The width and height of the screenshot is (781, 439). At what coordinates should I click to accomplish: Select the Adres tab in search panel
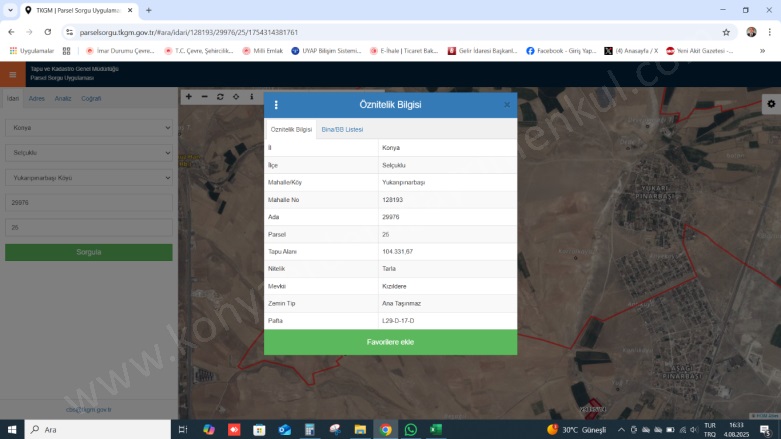36,98
